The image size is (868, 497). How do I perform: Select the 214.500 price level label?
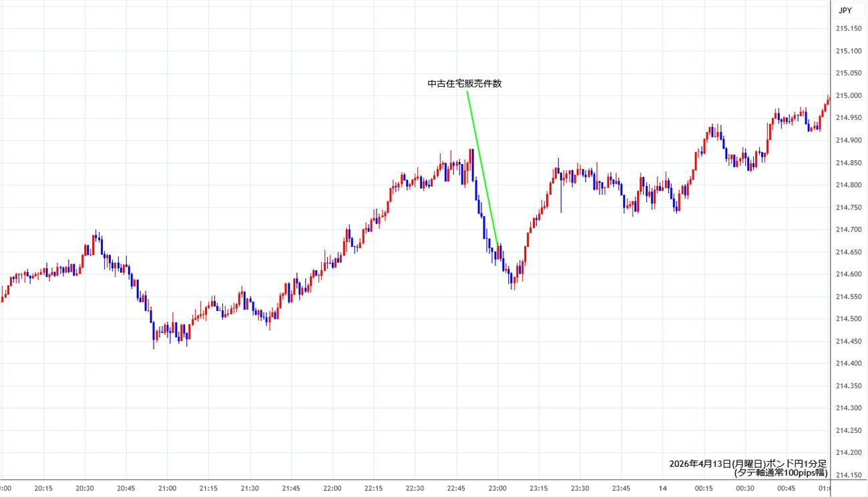(847, 319)
